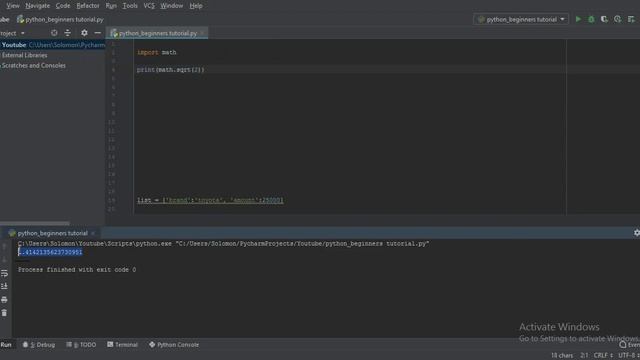The width and height of the screenshot is (640, 360).
Task: Open the Tools menu
Action: click(130, 6)
